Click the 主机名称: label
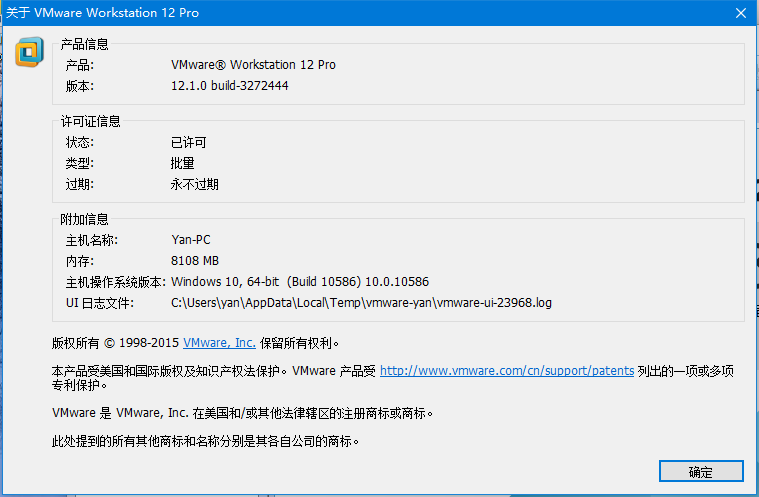 92,240
